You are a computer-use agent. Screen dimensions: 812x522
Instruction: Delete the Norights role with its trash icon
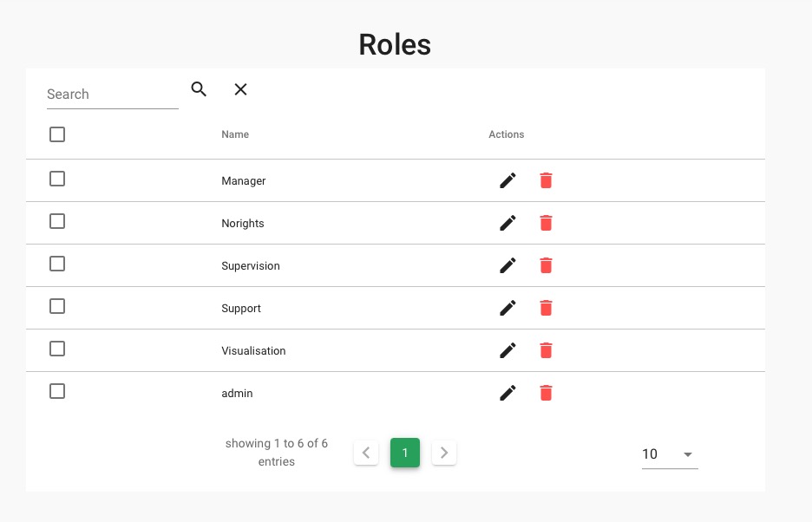tap(546, 223)
